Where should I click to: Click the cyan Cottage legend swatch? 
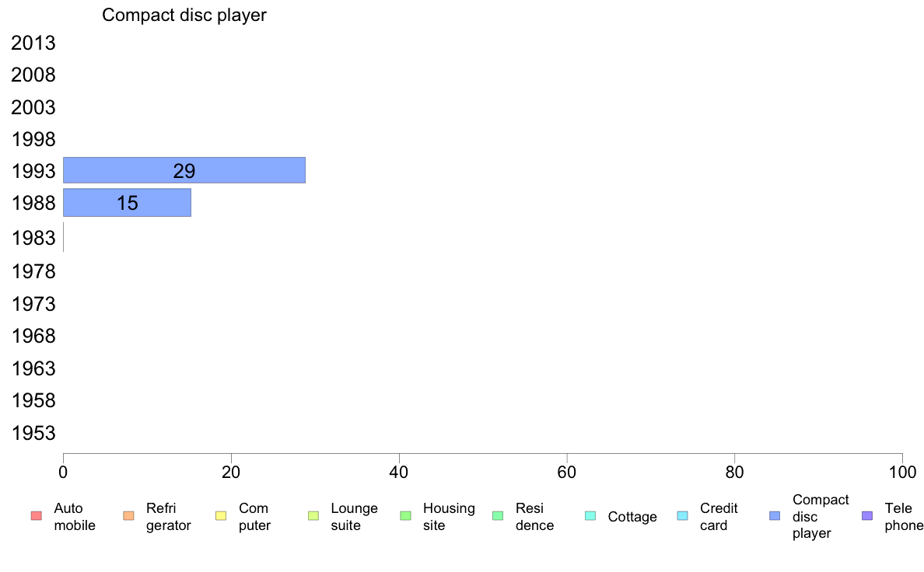pos(590,516)
